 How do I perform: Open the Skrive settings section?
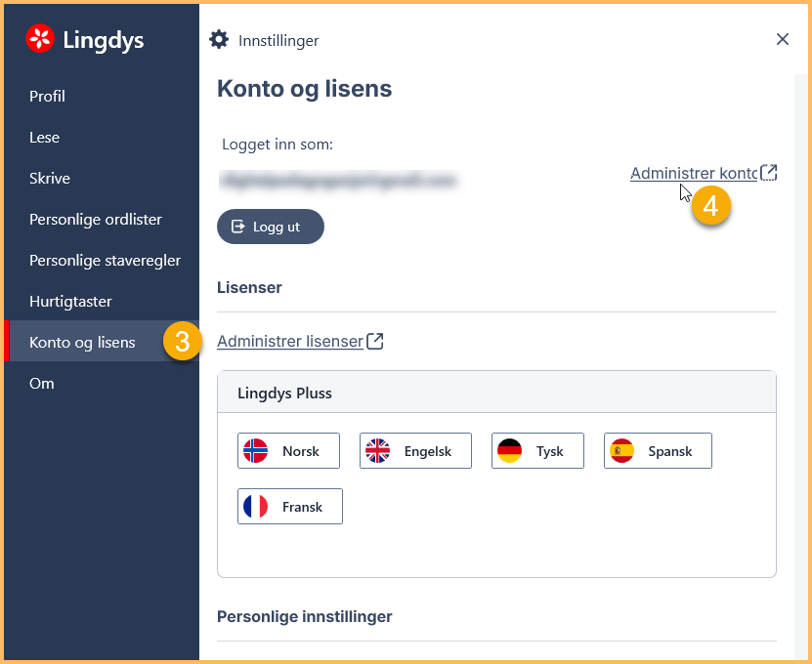50,179
